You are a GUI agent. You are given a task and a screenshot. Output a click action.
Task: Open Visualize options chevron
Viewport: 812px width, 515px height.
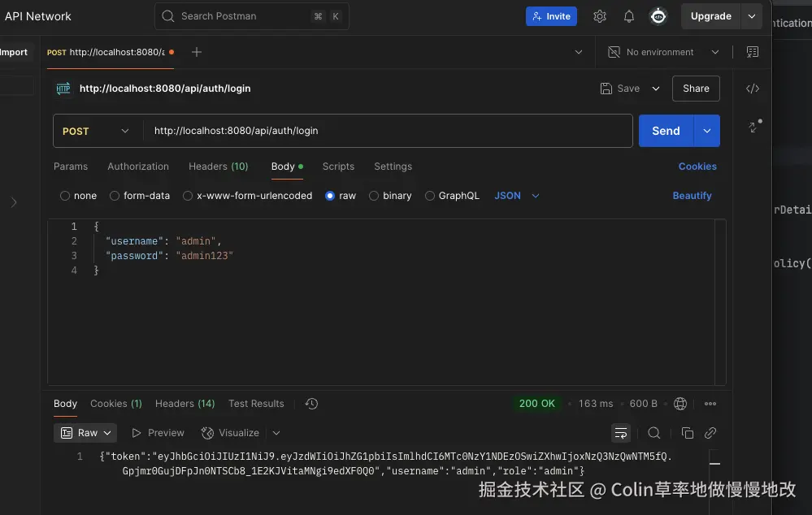pyautogui.click(x=276, y=433)
